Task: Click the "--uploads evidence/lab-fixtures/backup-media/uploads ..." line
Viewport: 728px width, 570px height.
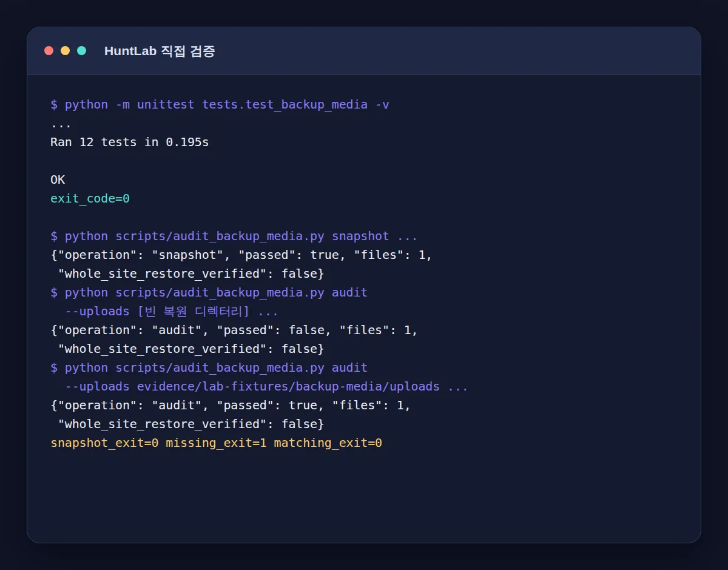Action: pyautogui.click(x=266, y=387)
